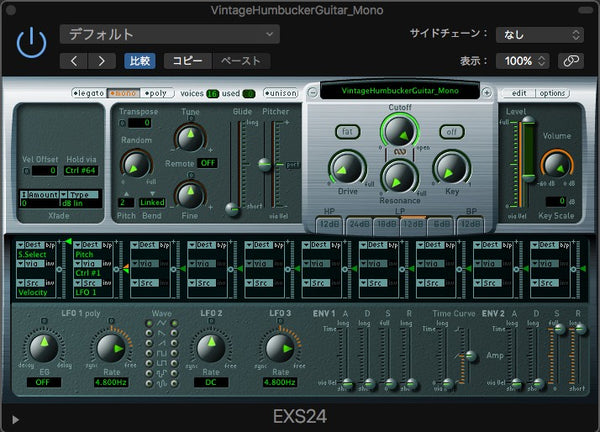This screenshot has width=600, height=432.
Task: Click the disclosure triangle at bottom left
Action: (15, 420)
